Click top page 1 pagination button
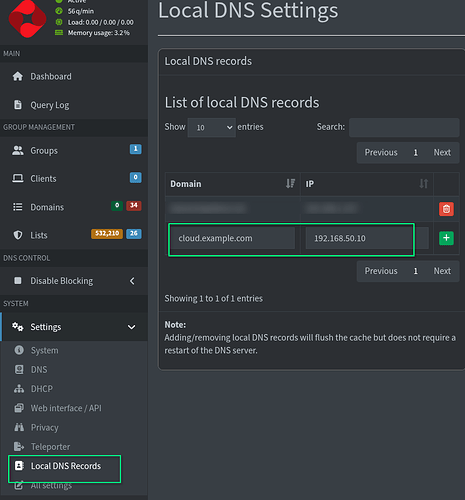The height and width of the screenshot is (500, 465). [415, 152]
